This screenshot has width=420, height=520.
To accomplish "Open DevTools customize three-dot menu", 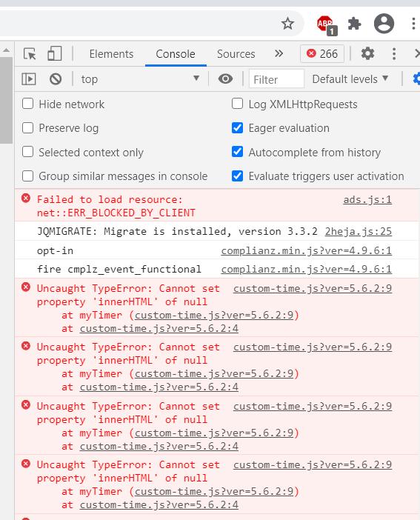I will 394,54.
